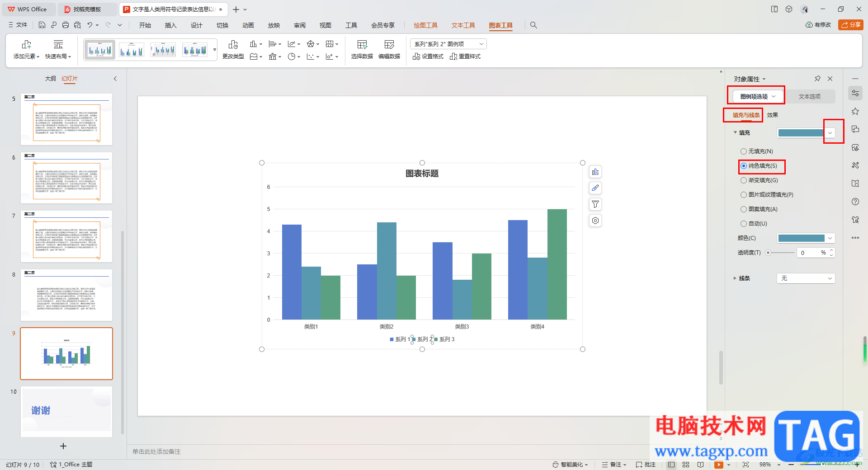868x470 pixels.
Task: Expand the Line section triangle
Action: (x=735, y=278)
